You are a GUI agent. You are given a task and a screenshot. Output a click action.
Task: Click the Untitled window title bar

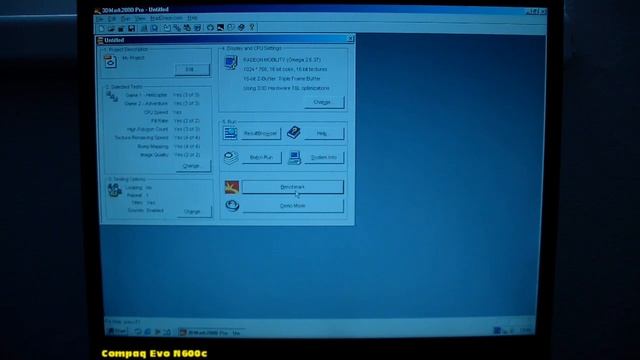pos(226,40)
